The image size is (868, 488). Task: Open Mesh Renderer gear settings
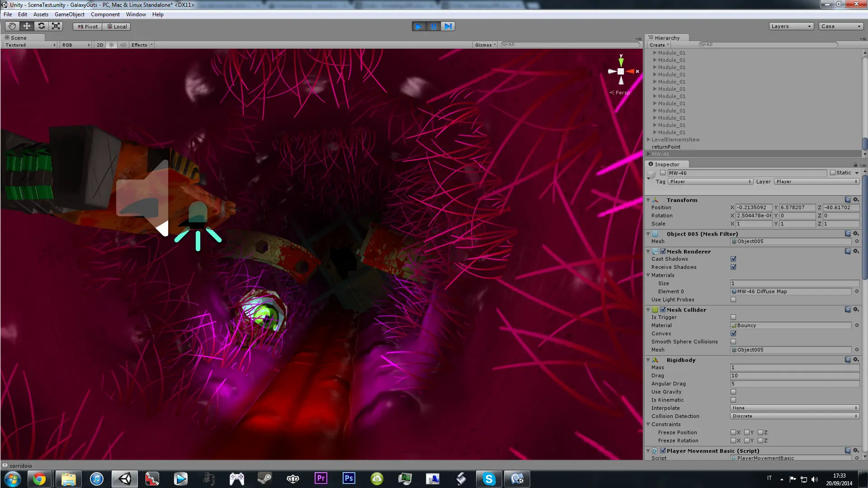coord(856,251)
